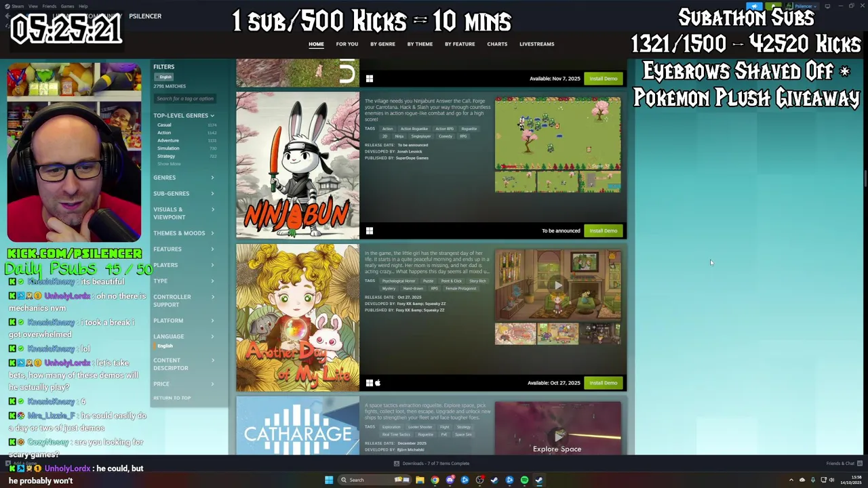Open SuperDope Games publisher page

(412, 158)
